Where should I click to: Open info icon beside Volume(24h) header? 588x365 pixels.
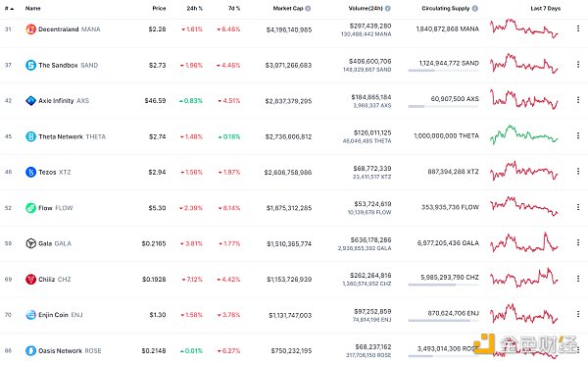pos(388,8)
